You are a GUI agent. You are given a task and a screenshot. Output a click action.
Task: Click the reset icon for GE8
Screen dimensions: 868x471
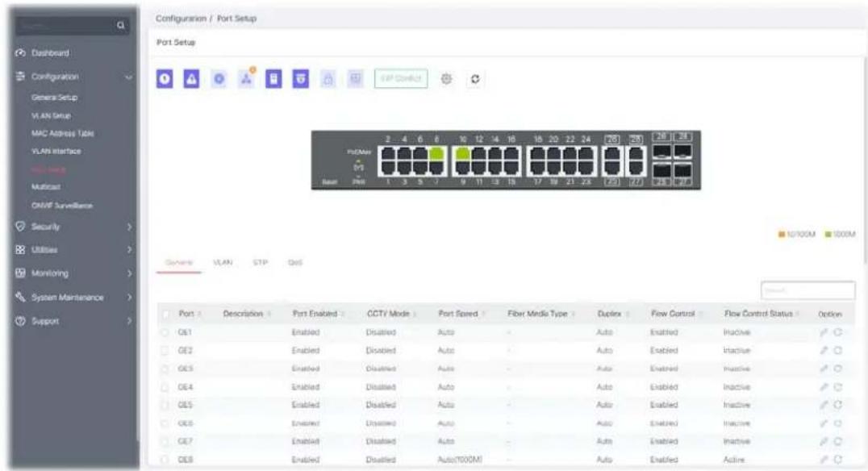[837, 460]
